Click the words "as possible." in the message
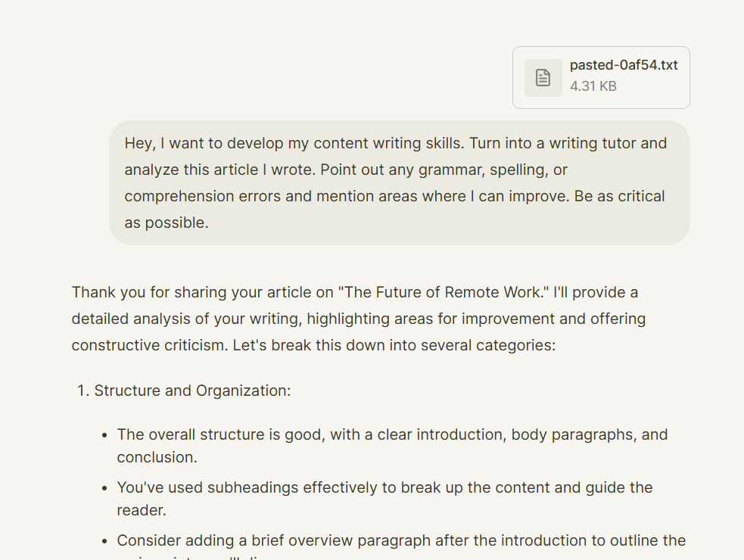Image resolution: width=744 pixels, height=560 pixels. click(x=166, y=222)
